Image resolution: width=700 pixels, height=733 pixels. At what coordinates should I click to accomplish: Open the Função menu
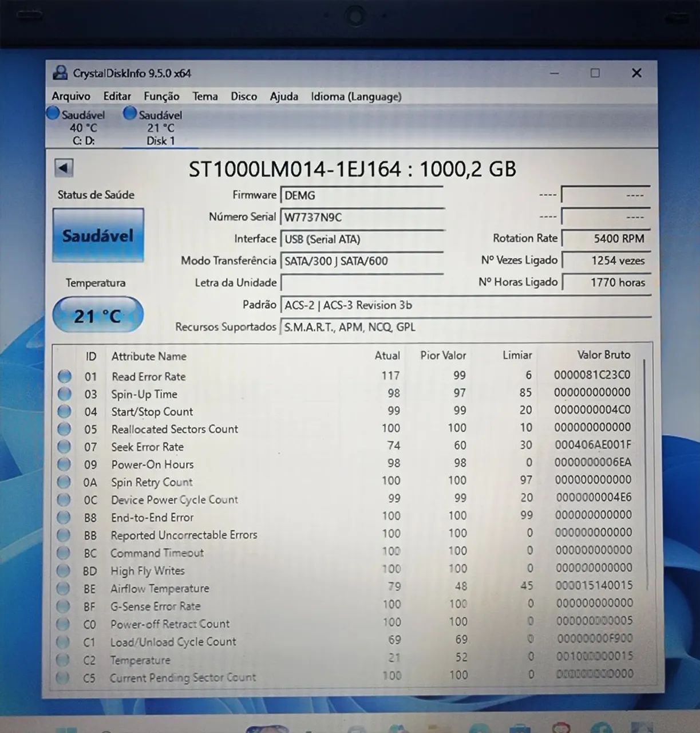pos(161,96)
